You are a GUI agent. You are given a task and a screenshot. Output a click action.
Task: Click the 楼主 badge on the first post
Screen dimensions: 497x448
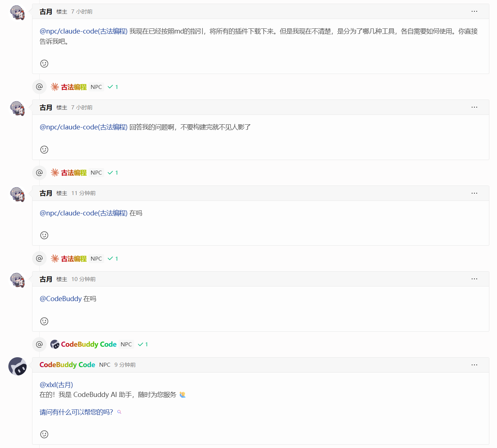click(62, 11)
